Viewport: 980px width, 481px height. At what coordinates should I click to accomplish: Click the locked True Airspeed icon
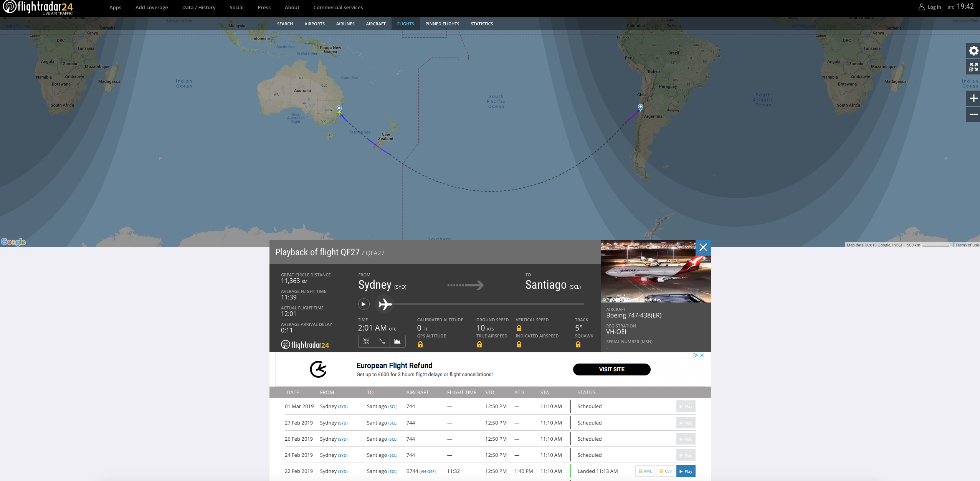coord(479,344)
